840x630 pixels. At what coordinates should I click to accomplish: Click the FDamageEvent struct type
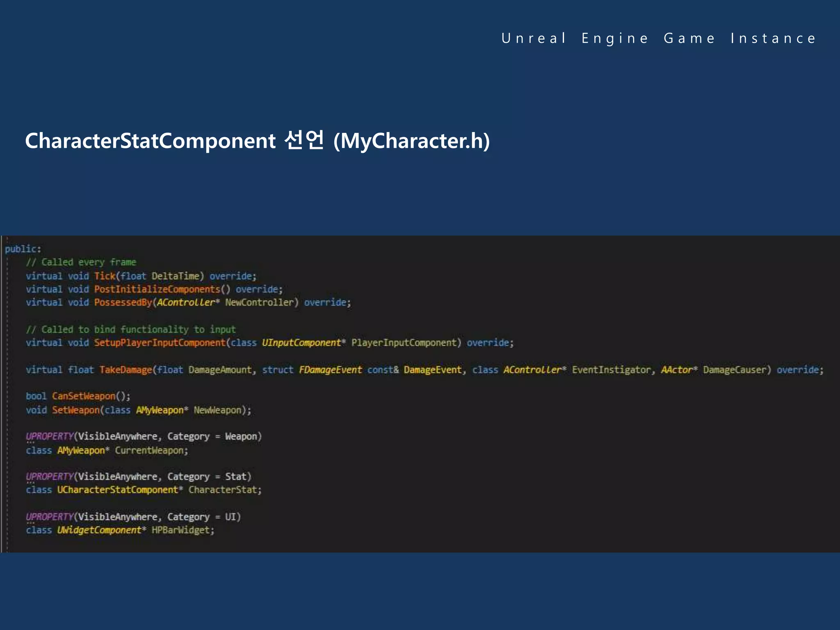330,370
